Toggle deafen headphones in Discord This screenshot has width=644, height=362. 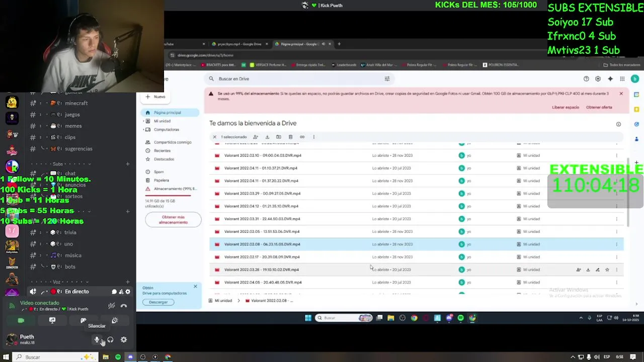(110, 340)
